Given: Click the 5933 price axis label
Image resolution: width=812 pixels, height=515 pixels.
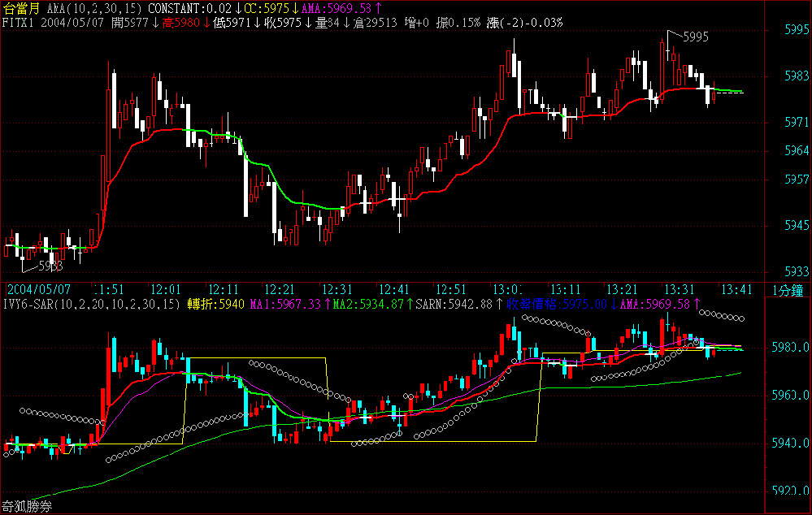Looking at the screenshot, I should [x=797, y=272].
